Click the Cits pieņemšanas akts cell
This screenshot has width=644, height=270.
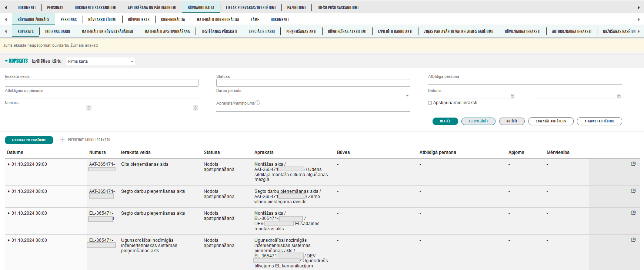click(144, 164)
